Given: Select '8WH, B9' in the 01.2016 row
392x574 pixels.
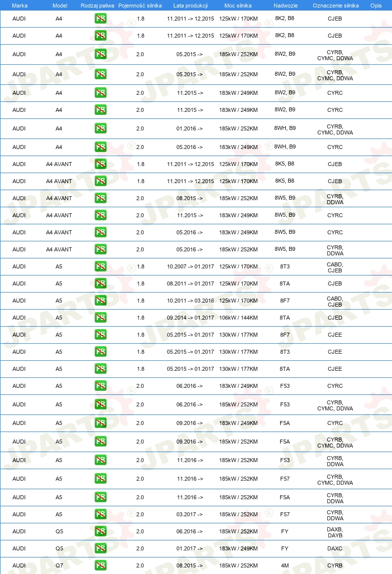Looking at the screenshot, I should [x=285, y=128].
